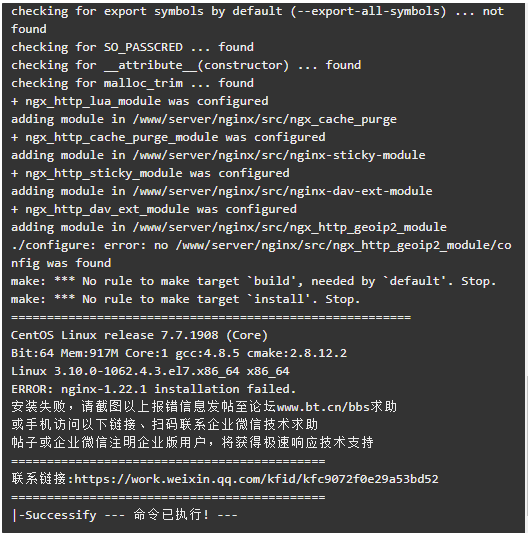Click the Linux 3.10.0-1062.4.3.el7 kernel line
This screenshot has width=528, height=536.
150,371
